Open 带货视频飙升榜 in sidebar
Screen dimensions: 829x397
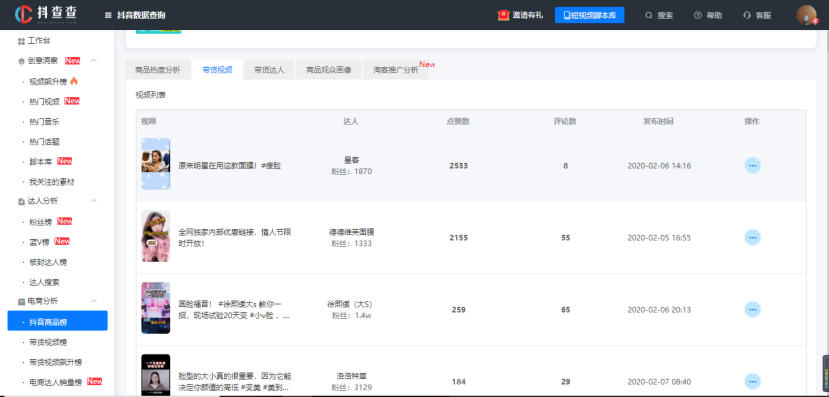tap(56, 362)
